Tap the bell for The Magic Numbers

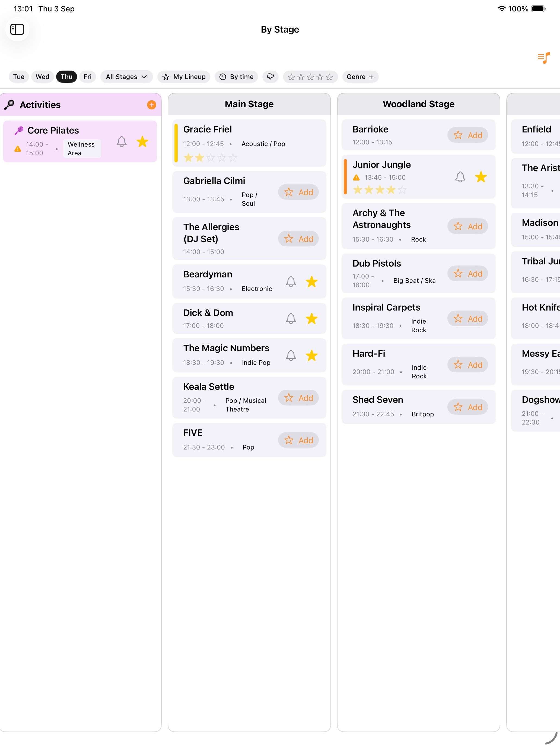[291, 355]
